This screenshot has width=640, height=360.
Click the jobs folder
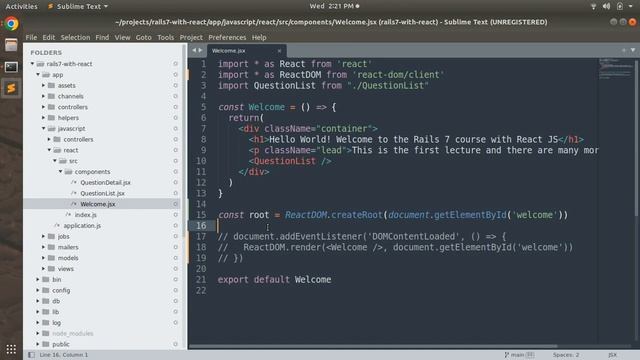pyautogui.click(x=63, y=236)
